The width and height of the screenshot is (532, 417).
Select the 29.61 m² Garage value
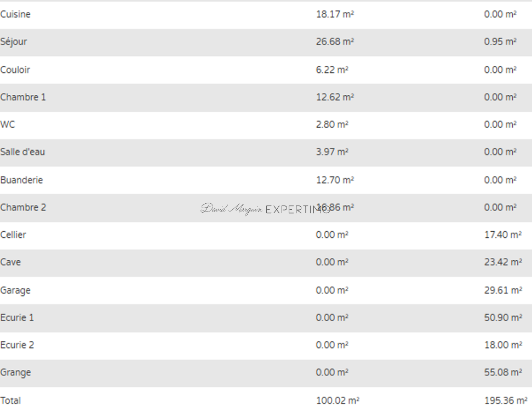tap(502, 290)
